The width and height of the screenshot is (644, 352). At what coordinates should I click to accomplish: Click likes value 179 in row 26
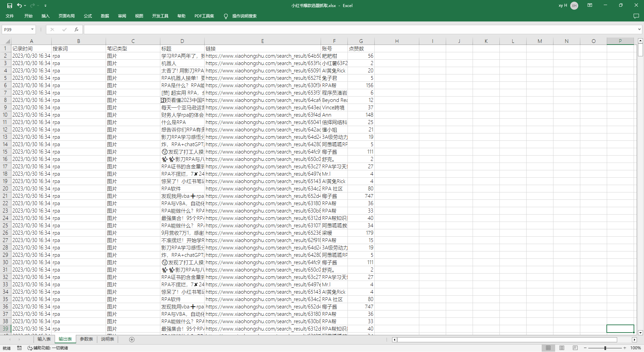click(361, 233)
